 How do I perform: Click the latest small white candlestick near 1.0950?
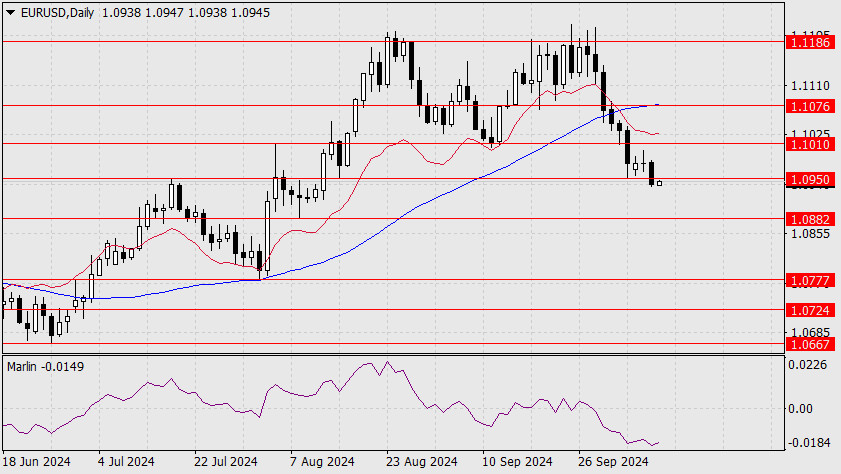pyautogui.click(x=659, y=183)
